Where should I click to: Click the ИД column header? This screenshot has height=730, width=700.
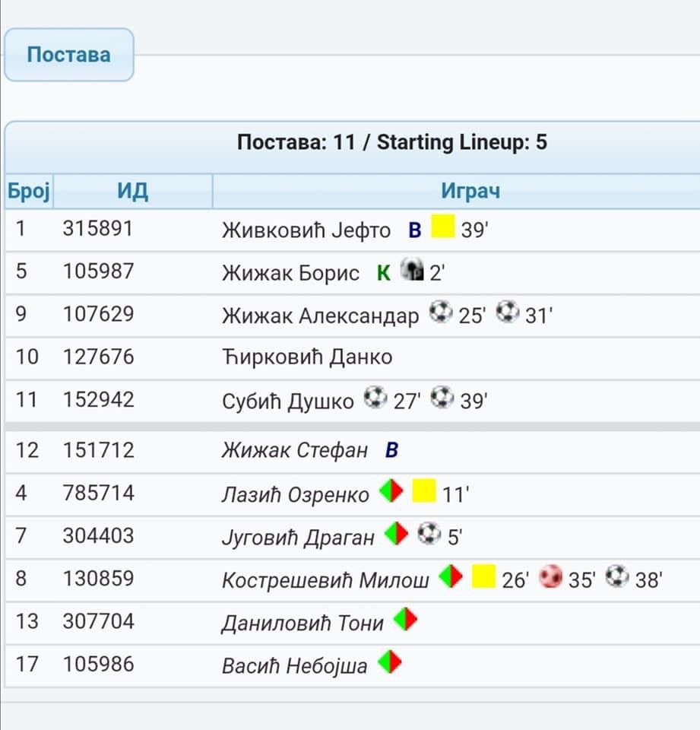click(x=133, y=191)
